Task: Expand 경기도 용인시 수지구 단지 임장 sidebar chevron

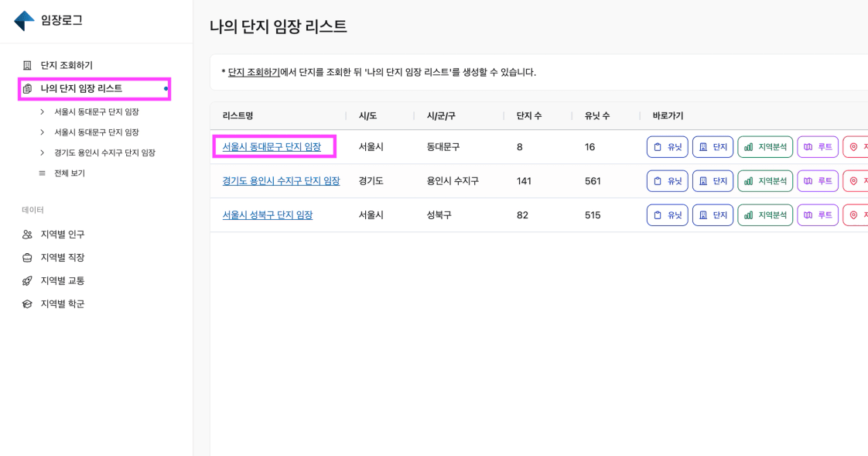Action: (43, 153)
